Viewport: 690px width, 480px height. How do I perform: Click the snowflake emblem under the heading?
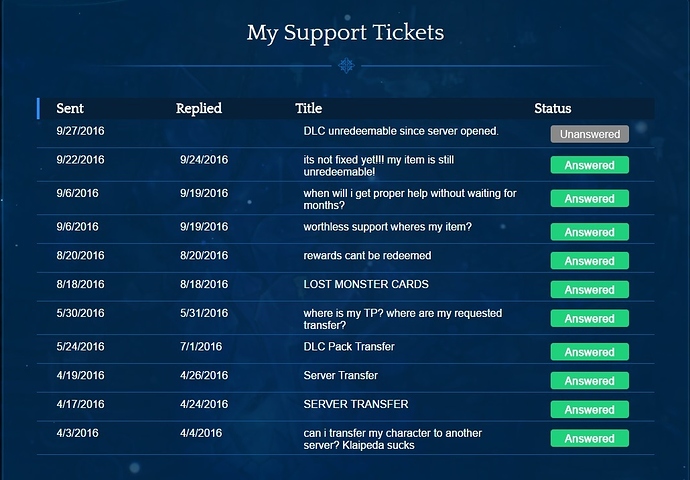coord(346,66)
